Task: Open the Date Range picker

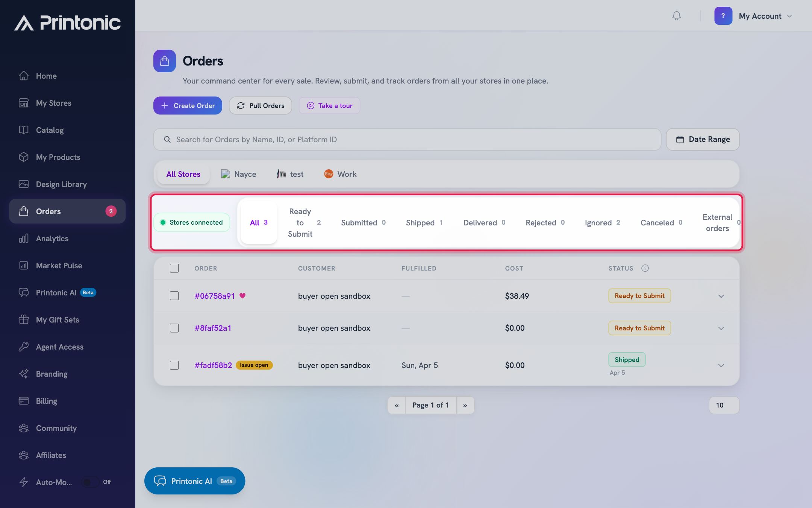Action: pos(703,140)
